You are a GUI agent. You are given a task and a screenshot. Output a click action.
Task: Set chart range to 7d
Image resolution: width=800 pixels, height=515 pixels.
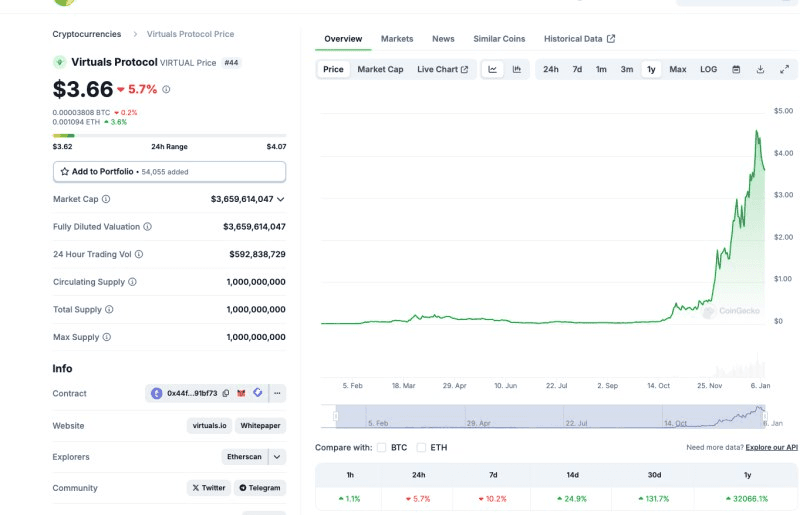[x=577, y=69]
